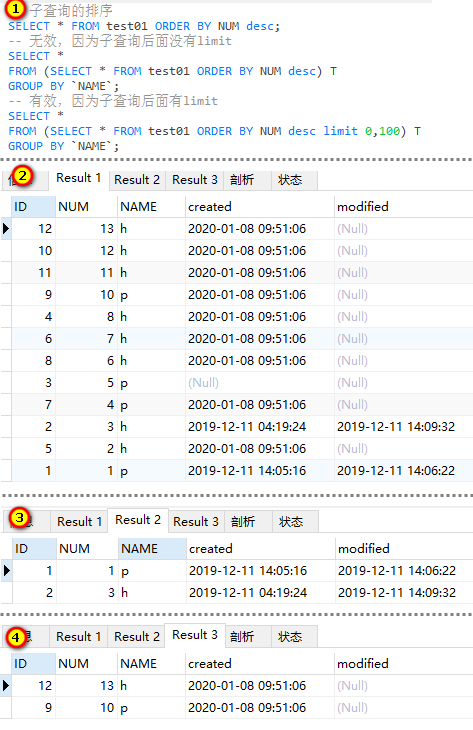Click the 子查询的排序 comment title line
Screen dimensions: 473x730
(71, 10)
